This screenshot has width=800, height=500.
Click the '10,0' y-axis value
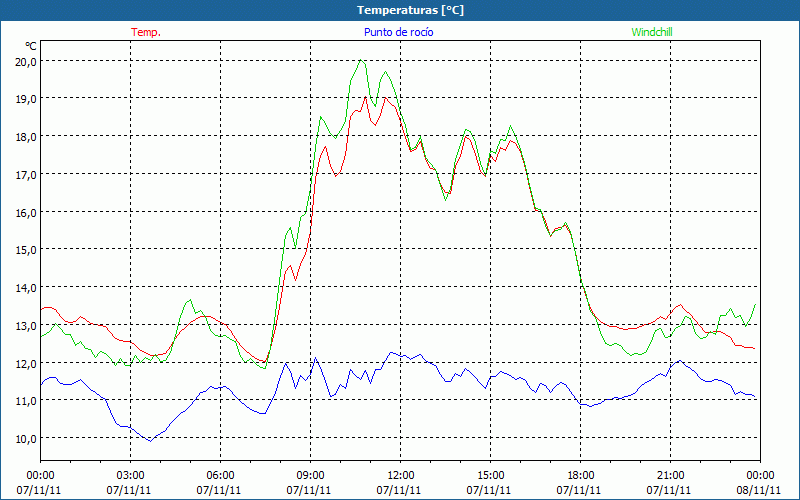tap(27, 439)
